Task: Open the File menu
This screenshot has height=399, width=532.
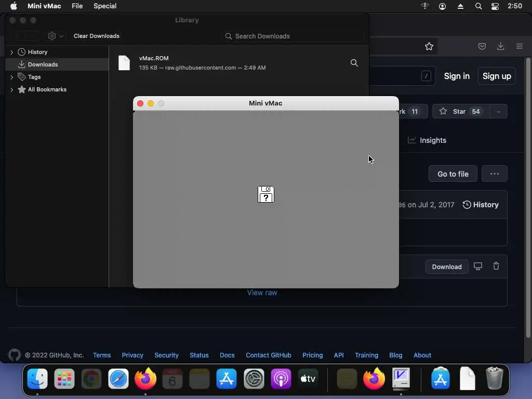Action: point(77,6)
